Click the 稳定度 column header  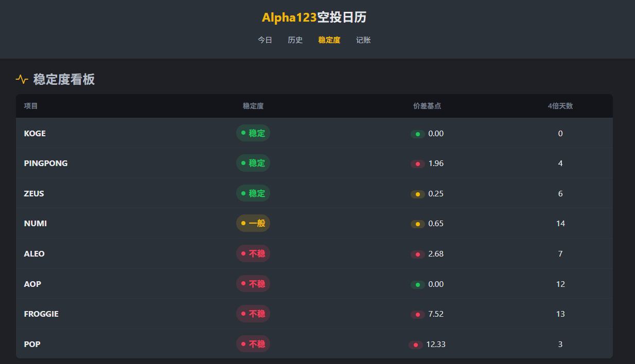tap(253, 106)
